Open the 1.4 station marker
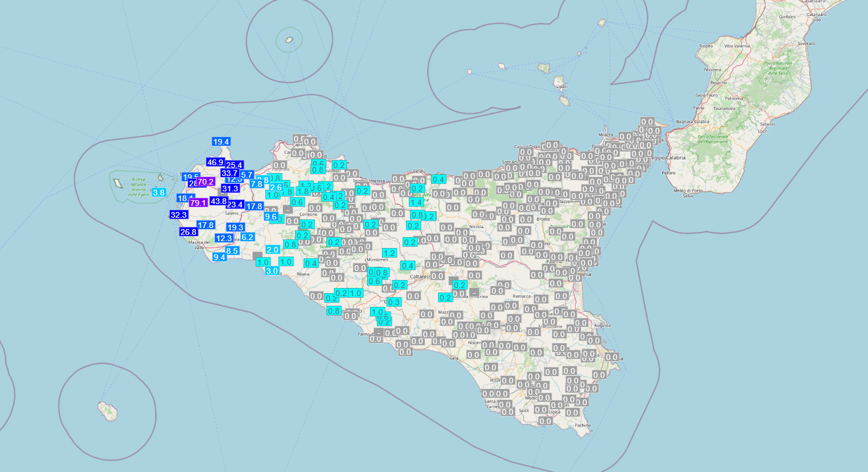 (x=417, y=202)
